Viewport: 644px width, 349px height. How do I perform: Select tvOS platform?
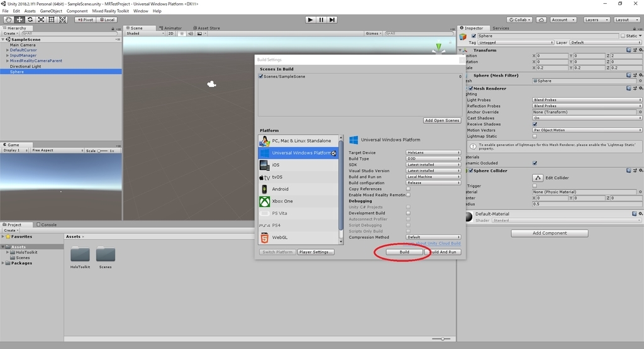(x=298, y=177)
